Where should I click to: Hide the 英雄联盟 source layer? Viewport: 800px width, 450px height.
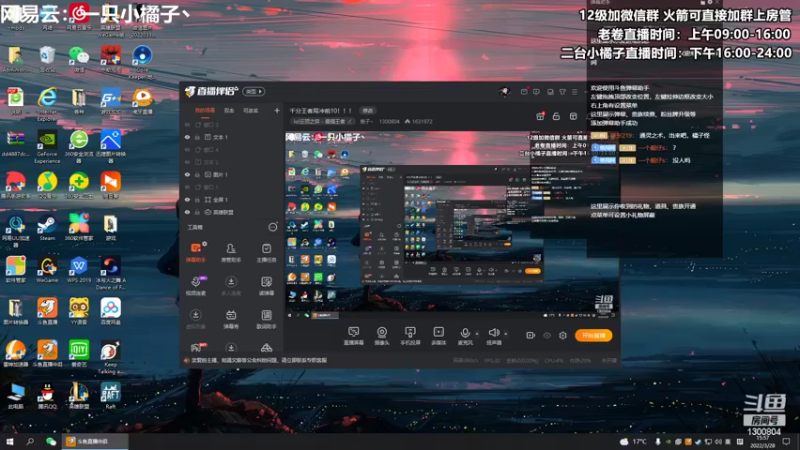[x=187, y=212]
